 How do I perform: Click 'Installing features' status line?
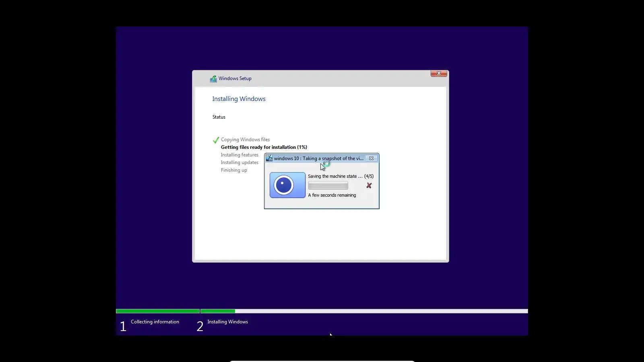tap(239, 155)
